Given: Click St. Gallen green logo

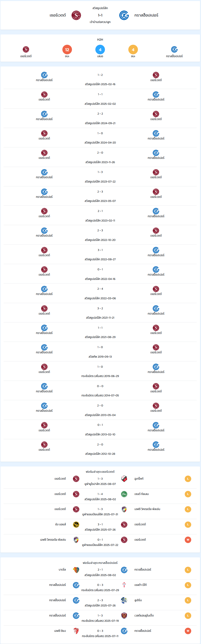Looking at the screenshot, I should [x=124, y=494].
